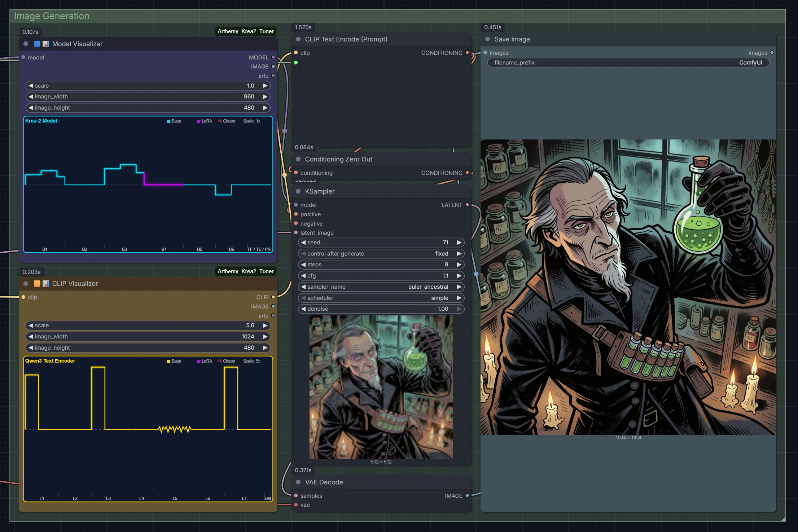Collapse the Model Visualizer node using its dot

(x=26, y=44)
